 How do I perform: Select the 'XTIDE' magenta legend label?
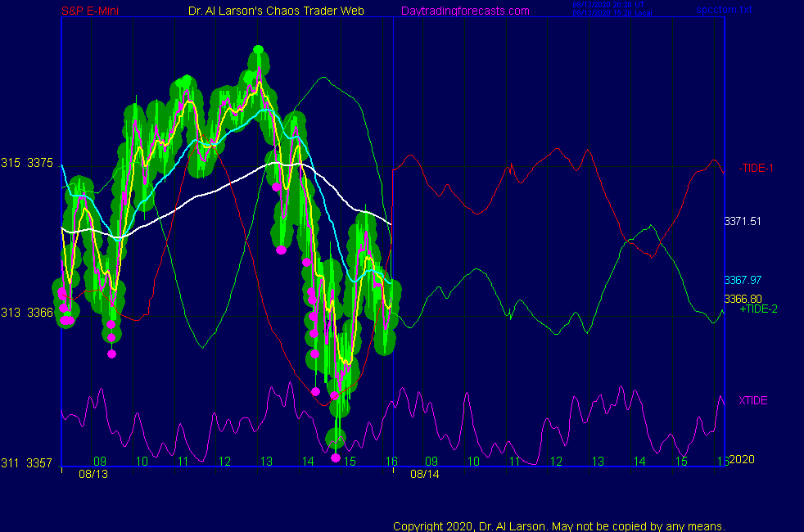point(752,400)
